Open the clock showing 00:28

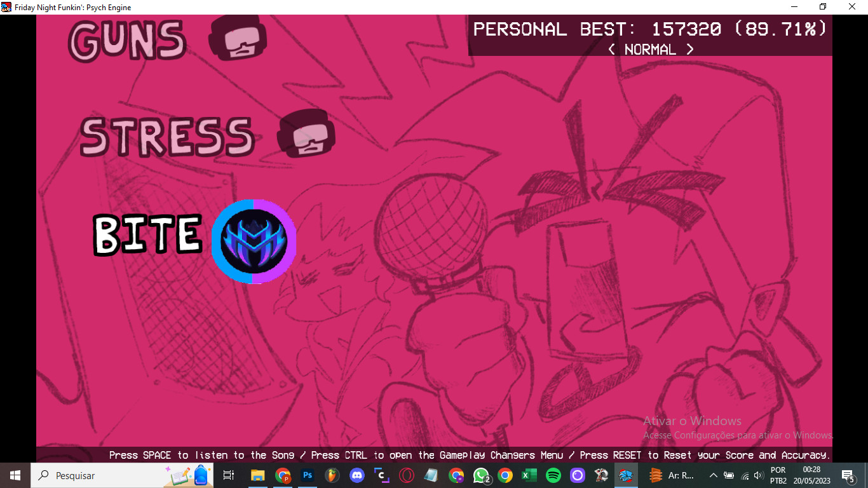coord(811,475)
